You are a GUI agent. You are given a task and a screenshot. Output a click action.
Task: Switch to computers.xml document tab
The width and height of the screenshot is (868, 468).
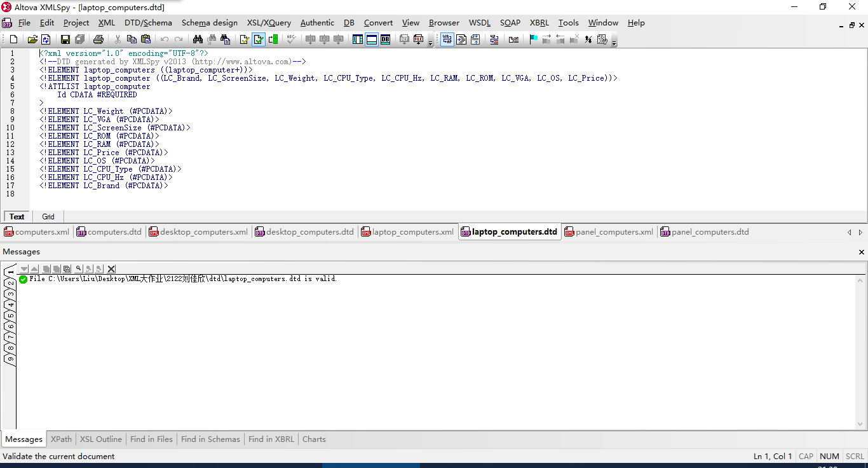pyautogui.click(x=37, y=232)
